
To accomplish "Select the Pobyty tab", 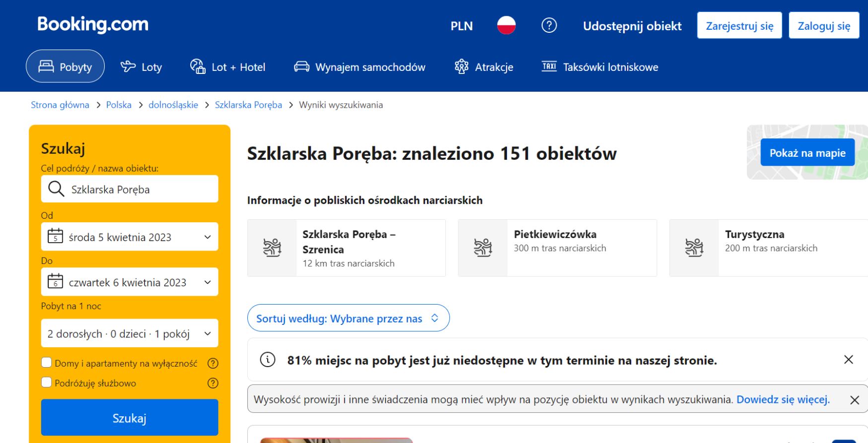I will (x=65, y=66).
